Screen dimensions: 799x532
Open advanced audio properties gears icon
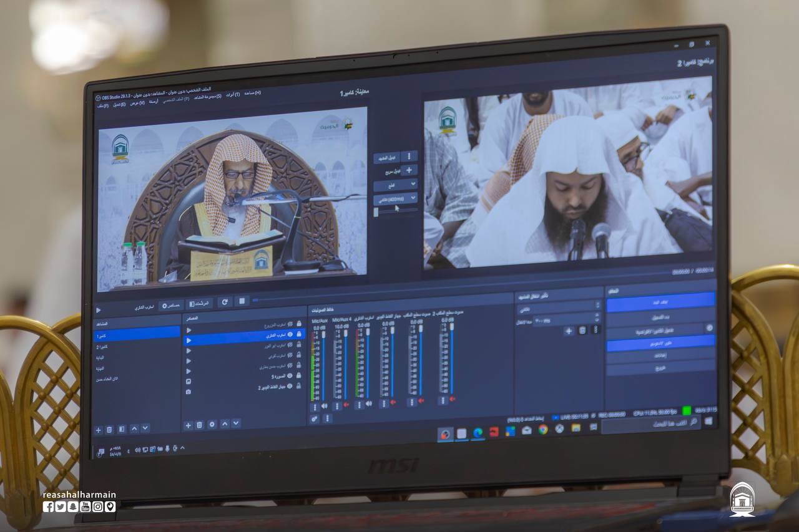click(315, 419)
